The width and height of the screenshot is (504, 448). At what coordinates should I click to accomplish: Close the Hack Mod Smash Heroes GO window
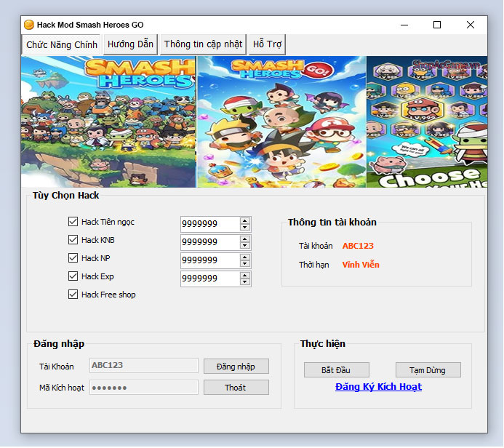pos(471,25)
